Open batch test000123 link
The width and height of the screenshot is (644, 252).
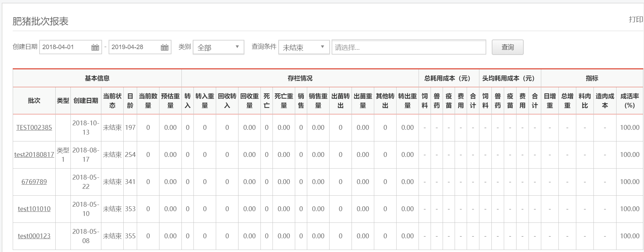click(34, 236)
